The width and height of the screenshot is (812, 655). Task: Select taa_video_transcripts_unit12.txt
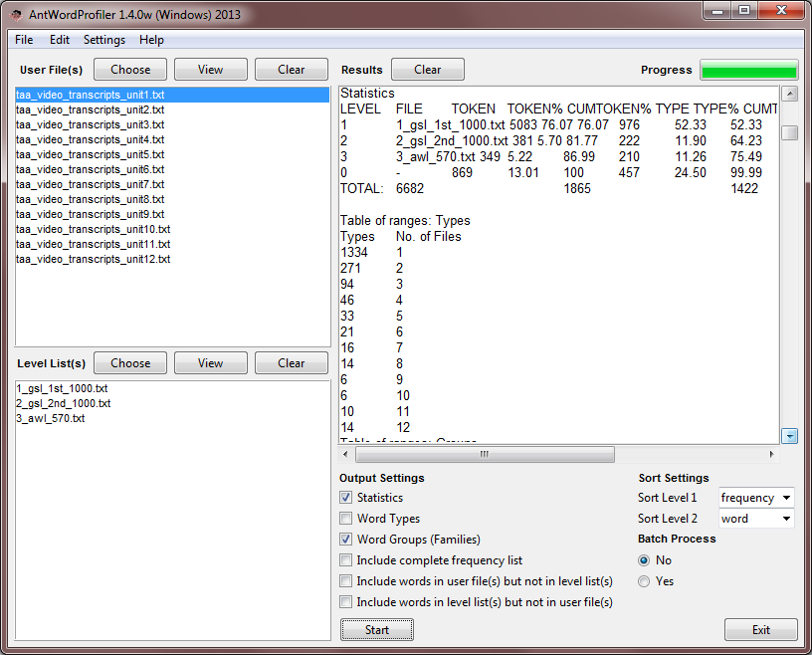(172, 259)
